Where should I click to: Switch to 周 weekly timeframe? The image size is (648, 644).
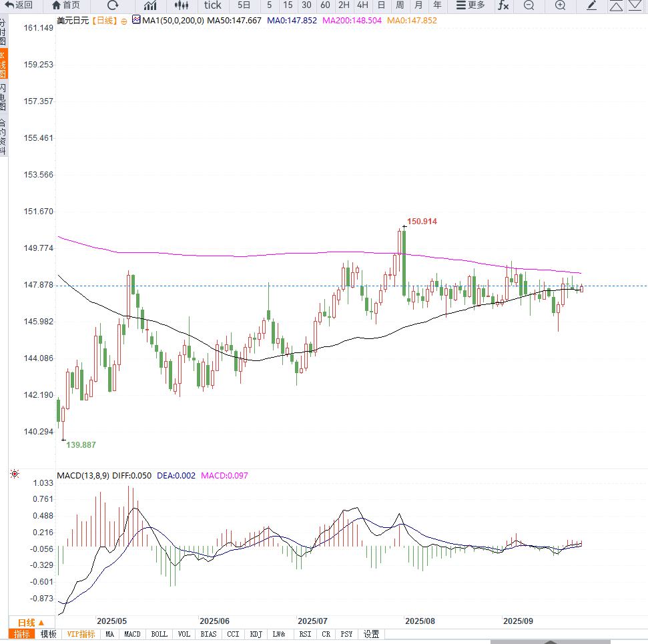tap(400, 5)
